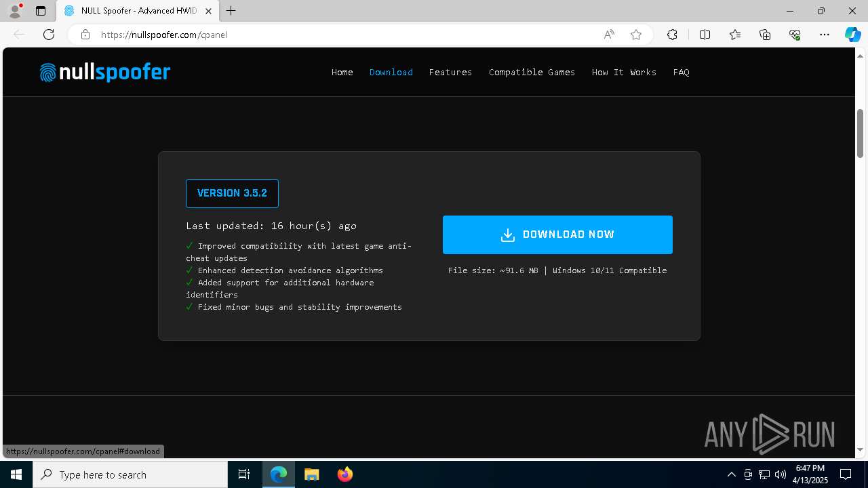Close the NULL Spoofer tab

(x=209, y=11)
